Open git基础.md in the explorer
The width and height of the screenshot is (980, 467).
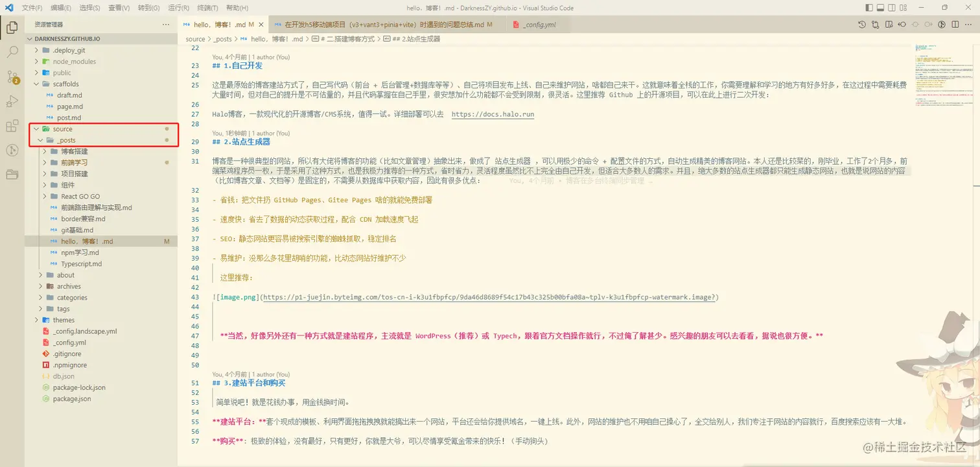[100, 230]
